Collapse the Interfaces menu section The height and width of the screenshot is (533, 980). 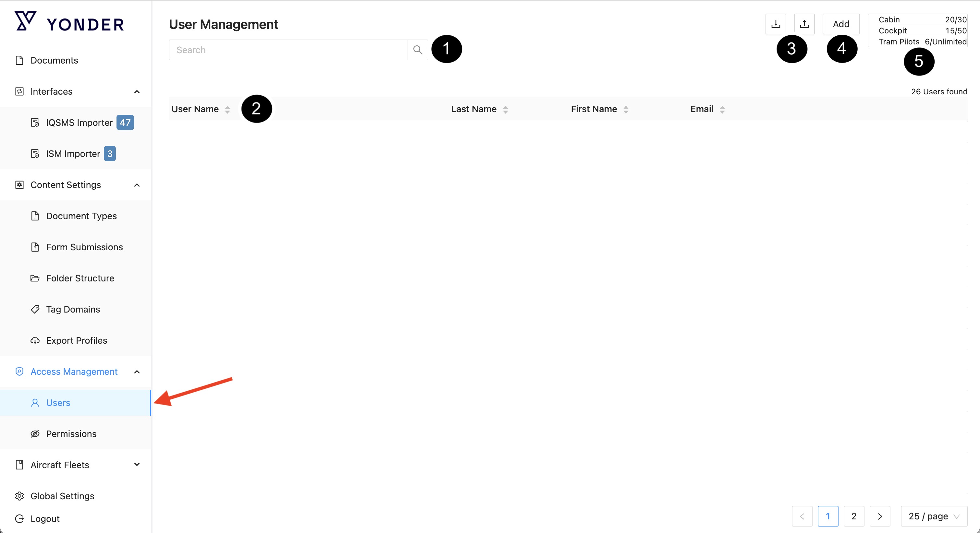(137, 92)
